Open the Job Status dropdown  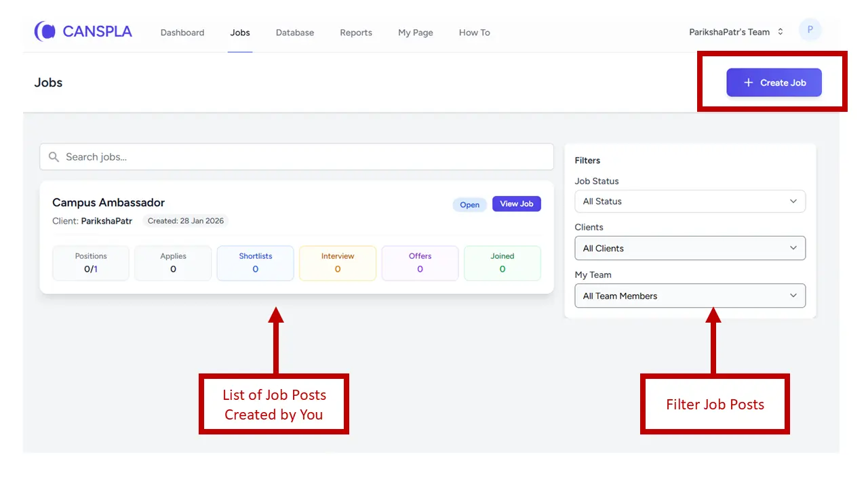coord(690,201)
